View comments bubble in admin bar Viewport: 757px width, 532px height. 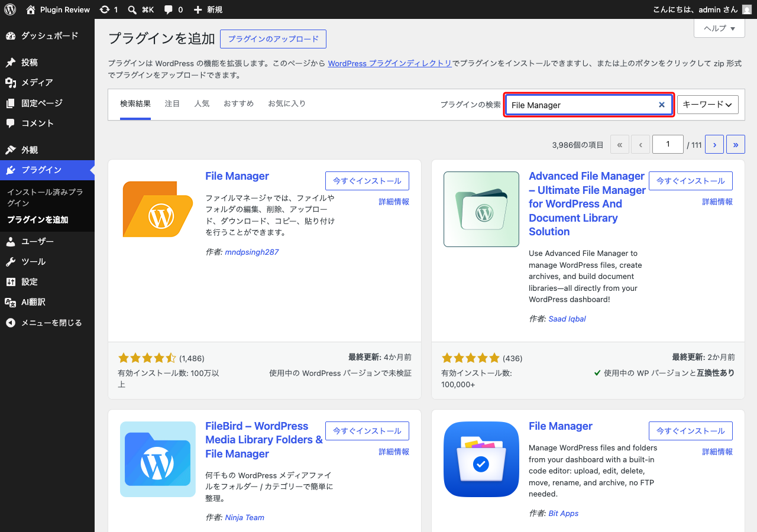pyautogui.click(x=173, y=9)
